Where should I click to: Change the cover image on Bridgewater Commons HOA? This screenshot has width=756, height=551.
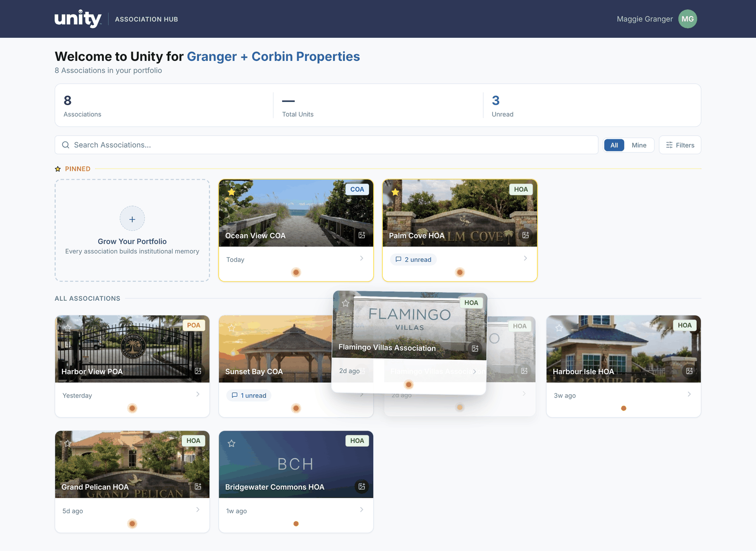coord(362,486)
